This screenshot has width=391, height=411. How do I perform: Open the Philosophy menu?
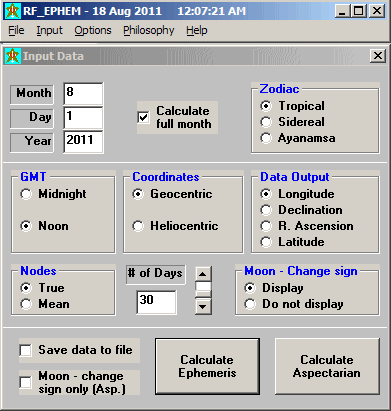(x=149, y=30)
